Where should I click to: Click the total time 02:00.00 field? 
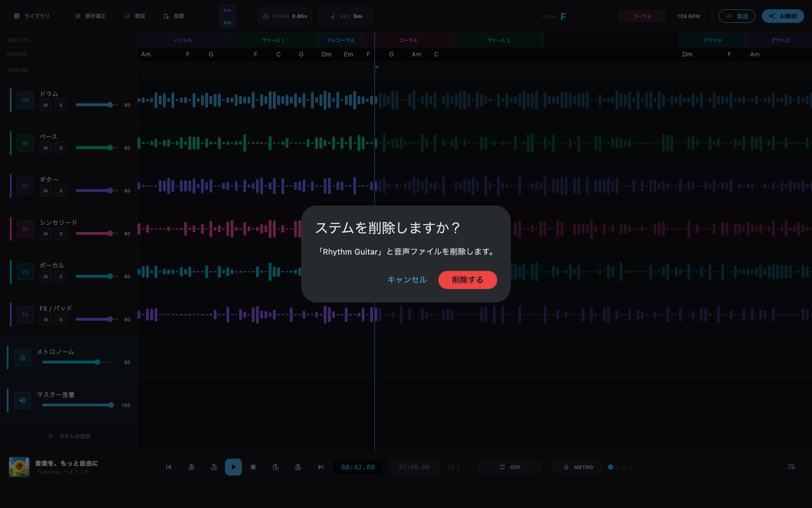(414, 467)
